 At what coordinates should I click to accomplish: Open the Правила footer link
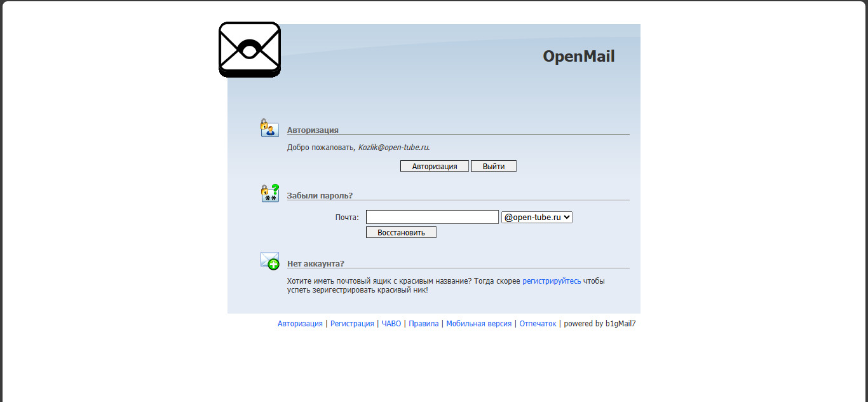[x=424, y=324]
